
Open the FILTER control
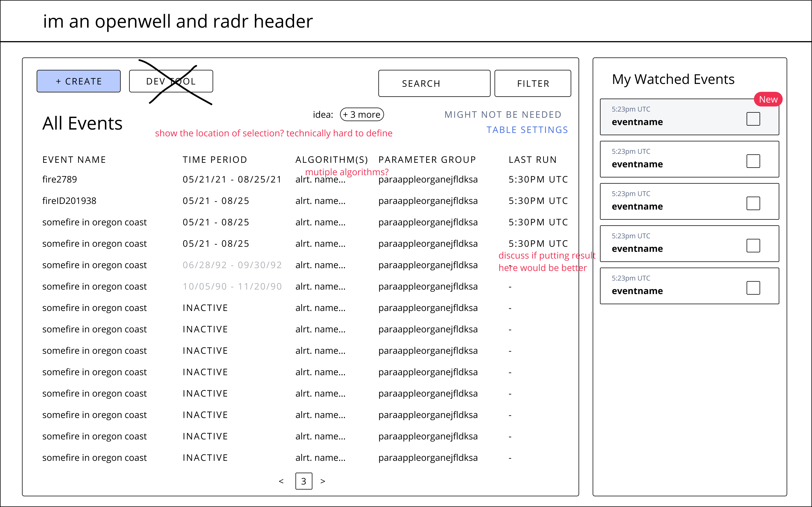[x=533, y=83]
